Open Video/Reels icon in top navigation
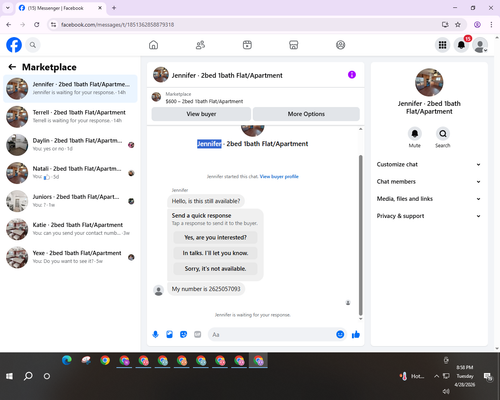This screenshot has height=400, width=500. point(247,45)
